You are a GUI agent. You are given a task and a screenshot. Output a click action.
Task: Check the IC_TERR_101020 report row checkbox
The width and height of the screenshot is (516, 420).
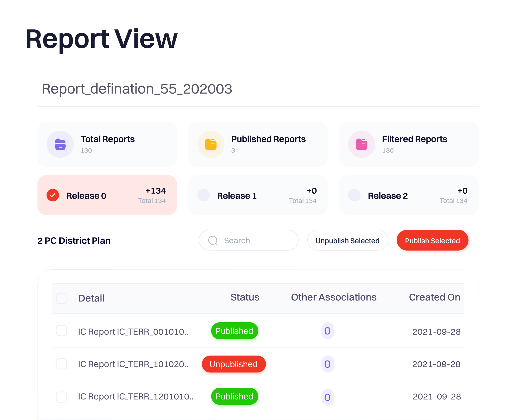pyautogui.click(x=62, y=364)
